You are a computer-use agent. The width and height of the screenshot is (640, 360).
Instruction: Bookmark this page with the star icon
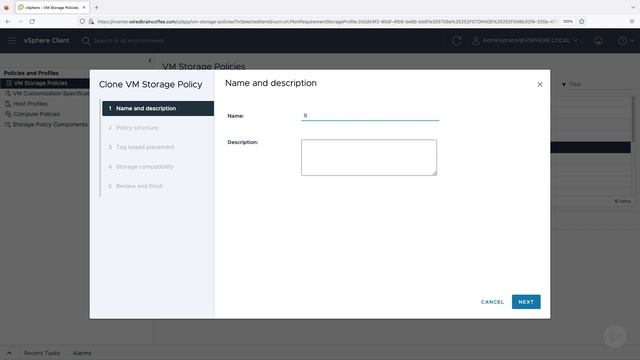[x=582, y=21]
